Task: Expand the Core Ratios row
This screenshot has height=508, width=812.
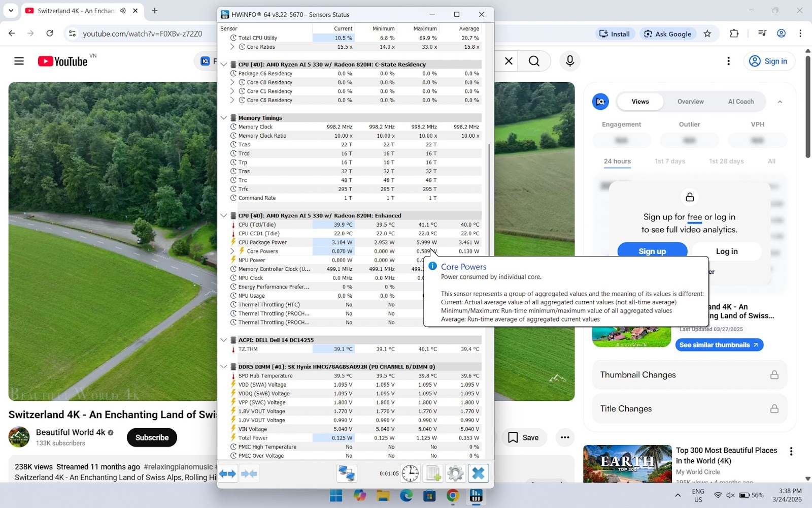Action: click(x=232, y=47)
